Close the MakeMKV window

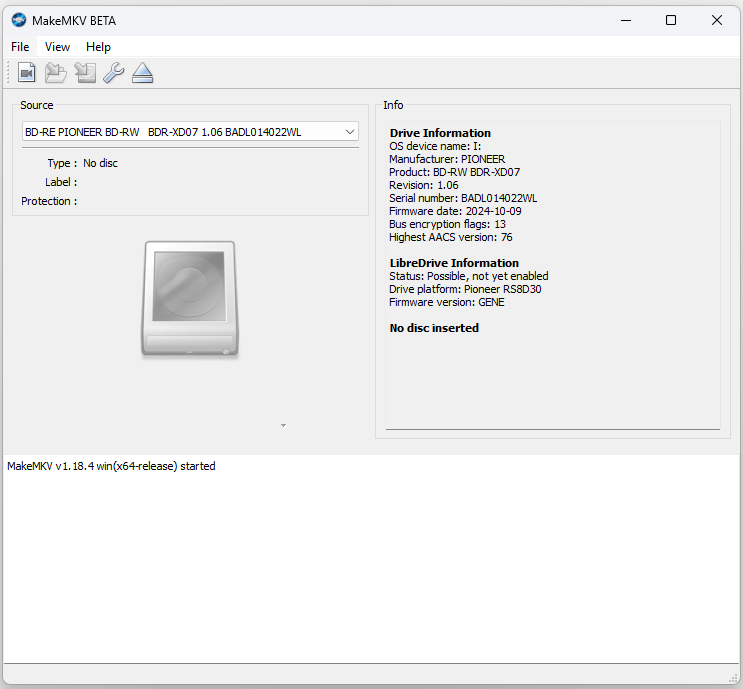717,20
